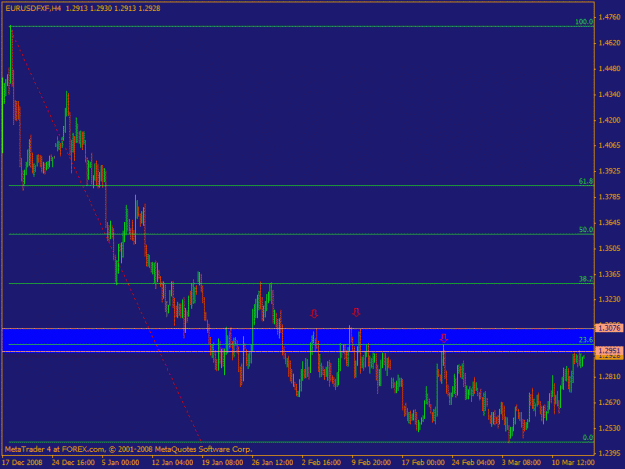Click the 1.4620 price axis value

(x=610, y=43)
